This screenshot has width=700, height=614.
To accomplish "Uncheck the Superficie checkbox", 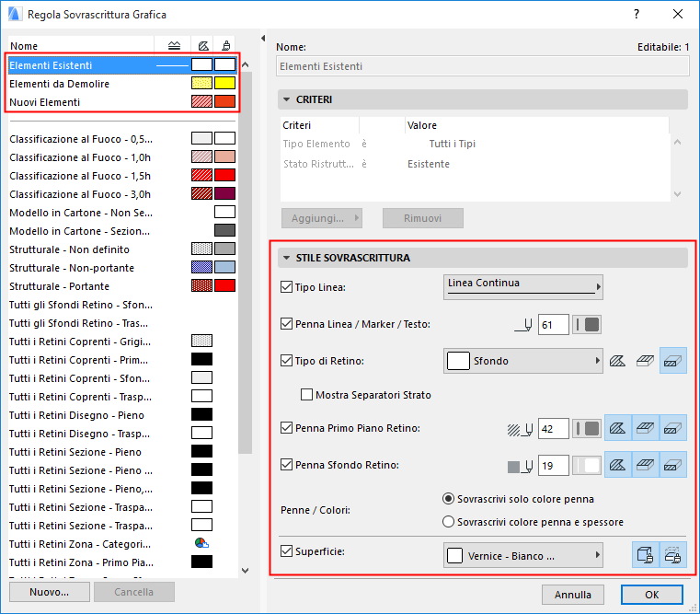I will [286, 551].
